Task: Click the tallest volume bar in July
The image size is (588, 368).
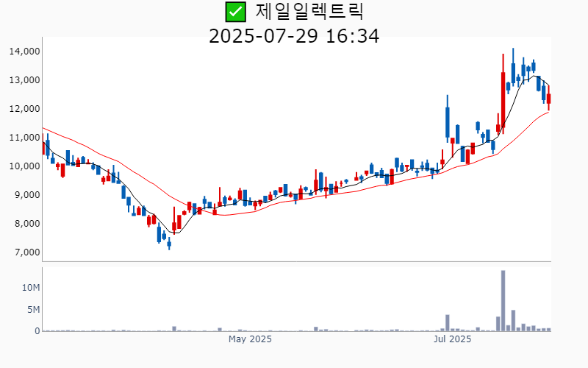Action: coord(503,301)
